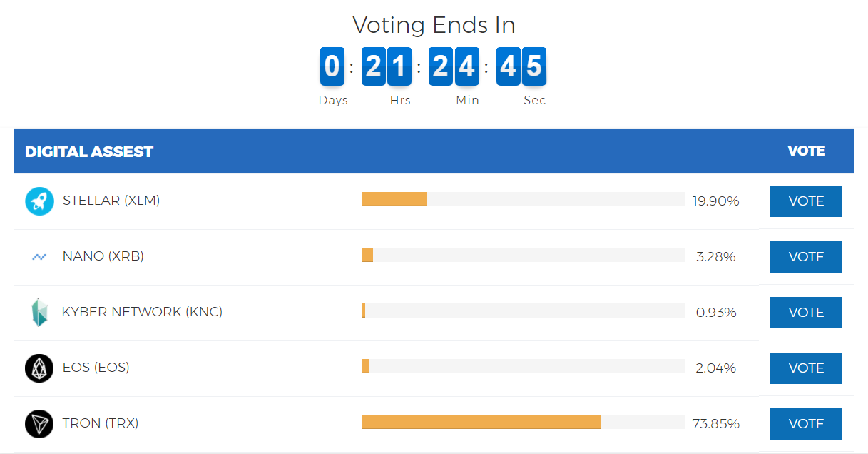This screenshot has height=454, width=868.
Task: Select the TRON (TRX) asset name
Action: (101, 423)
